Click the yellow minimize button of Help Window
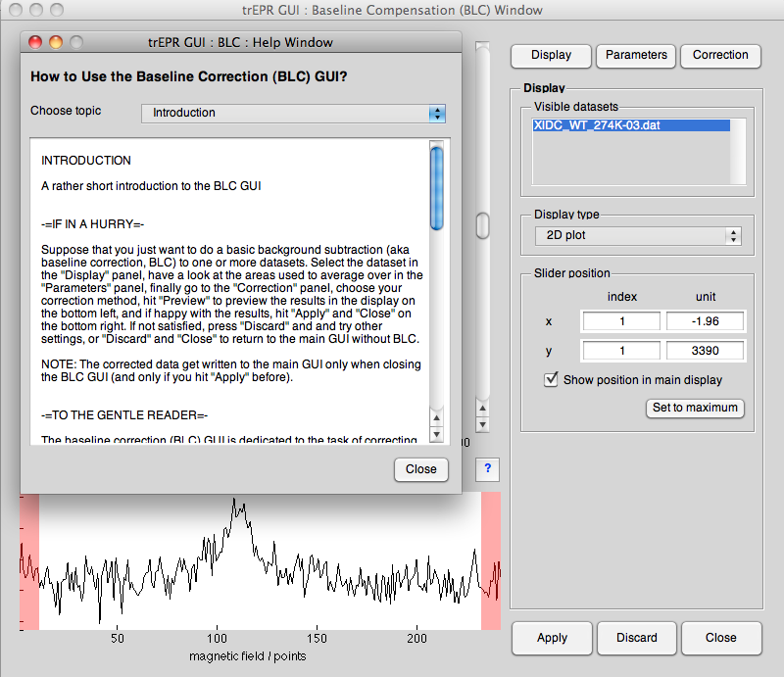 tap(56, 42)
